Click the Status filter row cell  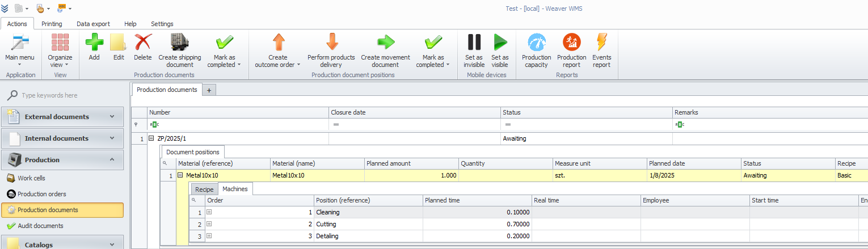pyautogui.click(x=587, y=124)
